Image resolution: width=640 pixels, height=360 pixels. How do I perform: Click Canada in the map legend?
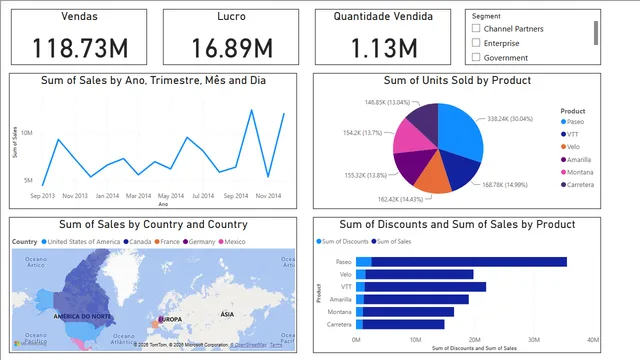click(x=138, y=242)
